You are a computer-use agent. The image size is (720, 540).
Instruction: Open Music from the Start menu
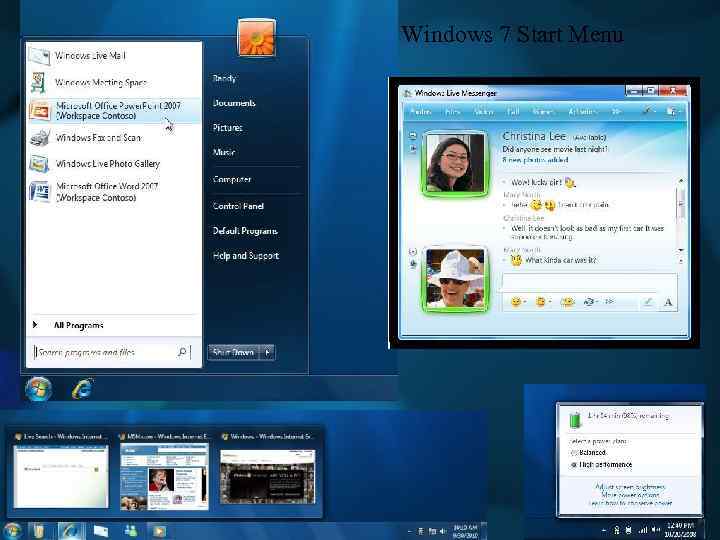click(x=224, y=152)
